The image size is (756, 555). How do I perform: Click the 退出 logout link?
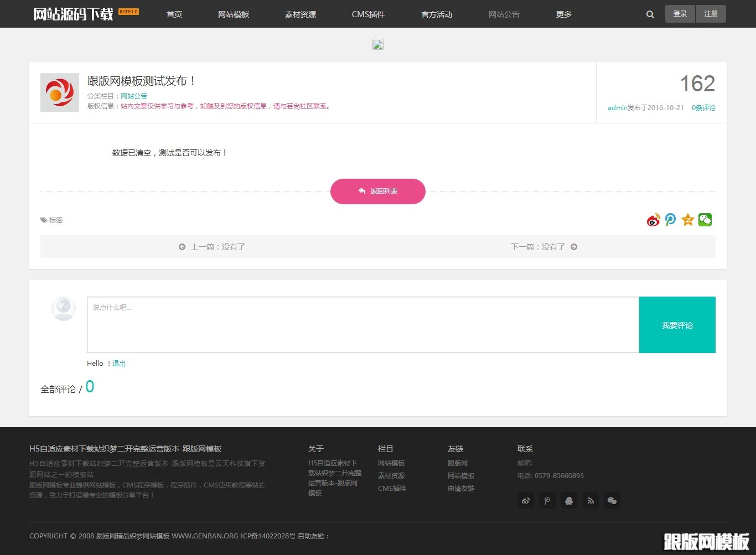click(x=119, y=364)
